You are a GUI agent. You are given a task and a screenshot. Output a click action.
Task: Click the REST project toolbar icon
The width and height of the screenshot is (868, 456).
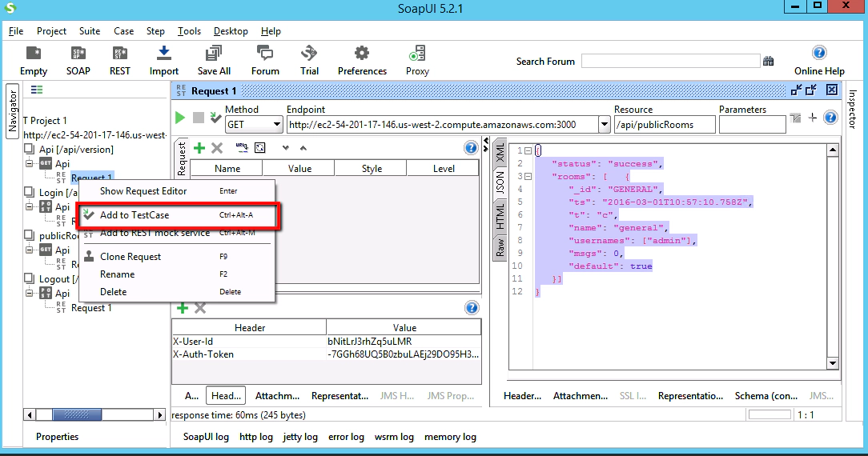tap(119, 61)
